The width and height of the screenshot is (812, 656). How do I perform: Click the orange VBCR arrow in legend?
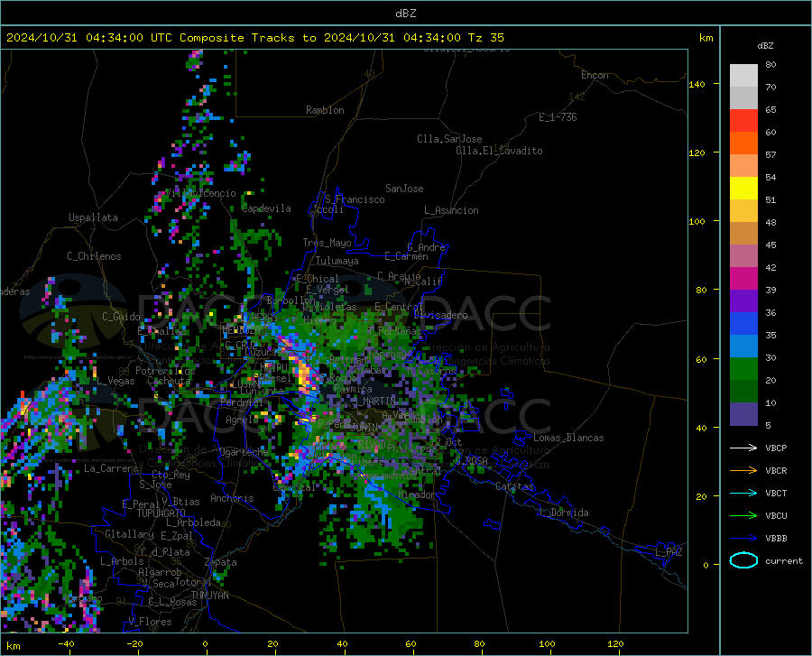point(743,471)
